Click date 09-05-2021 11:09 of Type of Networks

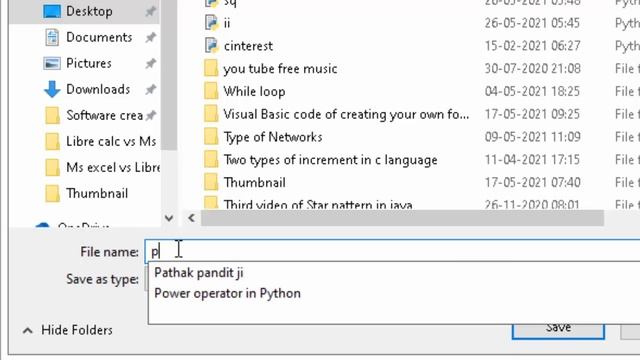533,138
